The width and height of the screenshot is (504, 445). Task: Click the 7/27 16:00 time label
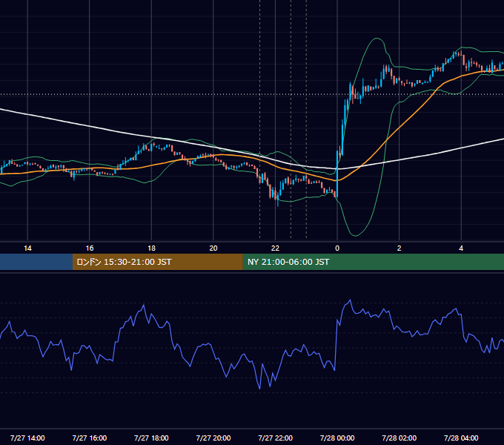coord(90,438)
